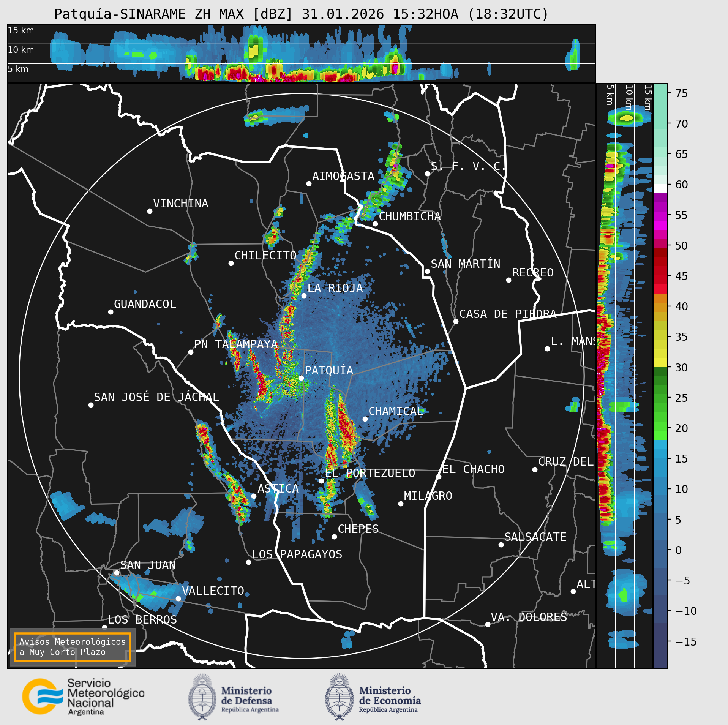Click the radar title text at top
This screenshot has height=725, width=728.
pos(301,14)
